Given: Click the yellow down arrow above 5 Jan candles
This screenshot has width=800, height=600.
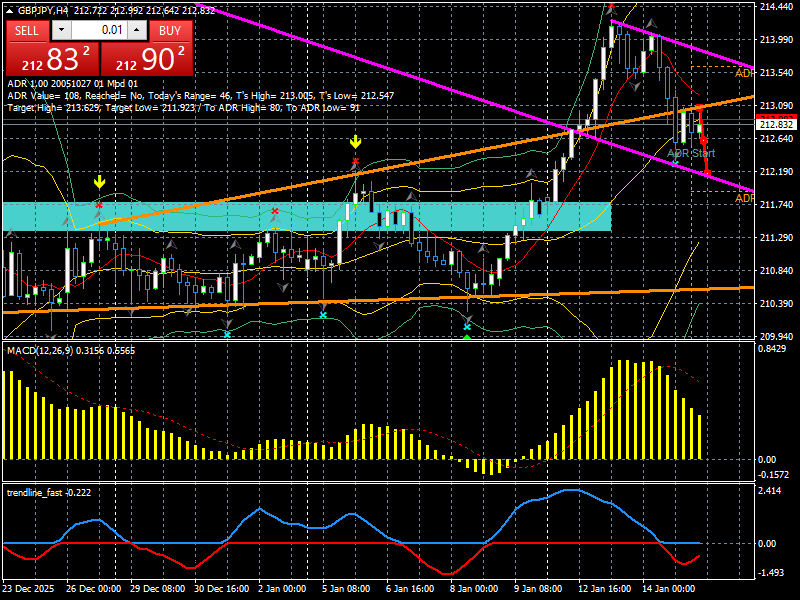Looking at the screenshot, I should coord(355,141).
